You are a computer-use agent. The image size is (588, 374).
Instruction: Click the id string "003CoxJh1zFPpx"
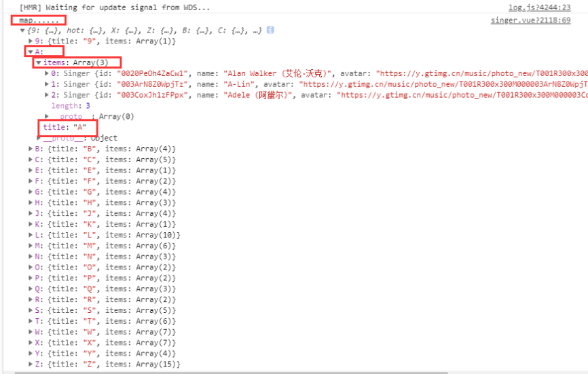pyautogui.click(x=152, y=95)
